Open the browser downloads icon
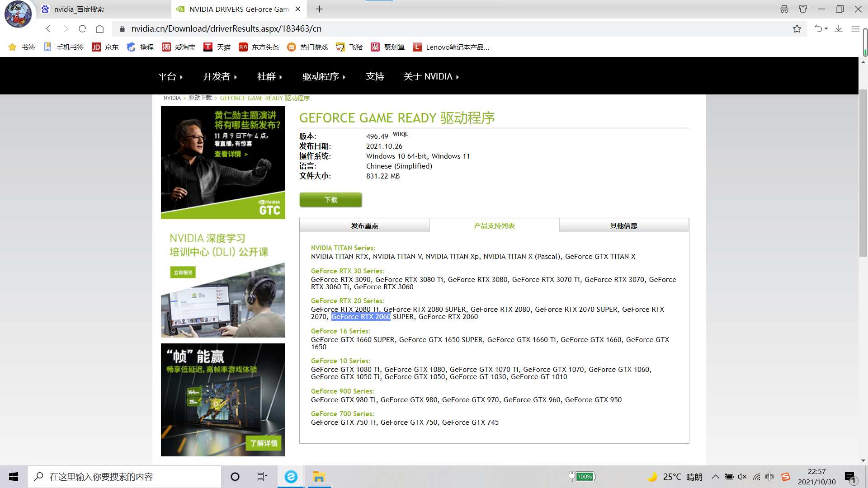This screenshot has height=488, width=868. point(839,29)
